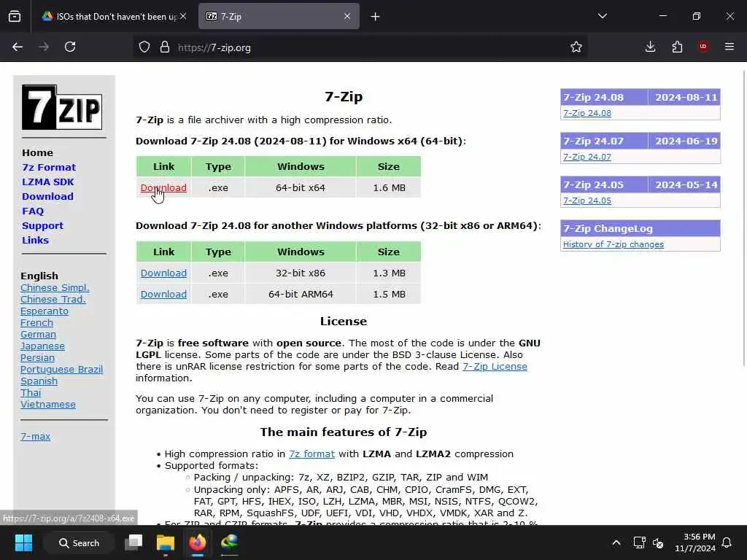The height and width of the screenshot is (560, 747).
Task: Download the 32-bit x86 .exe installer
Action: pos(163,273)
